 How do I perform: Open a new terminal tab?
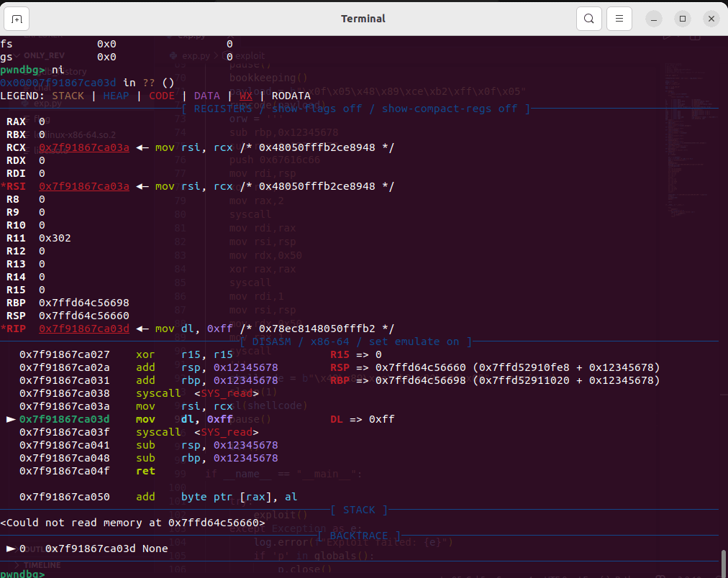click(17, 19)
